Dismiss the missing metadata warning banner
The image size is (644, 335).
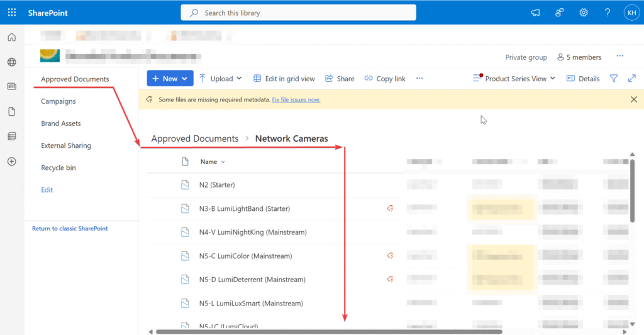point(633,99)
